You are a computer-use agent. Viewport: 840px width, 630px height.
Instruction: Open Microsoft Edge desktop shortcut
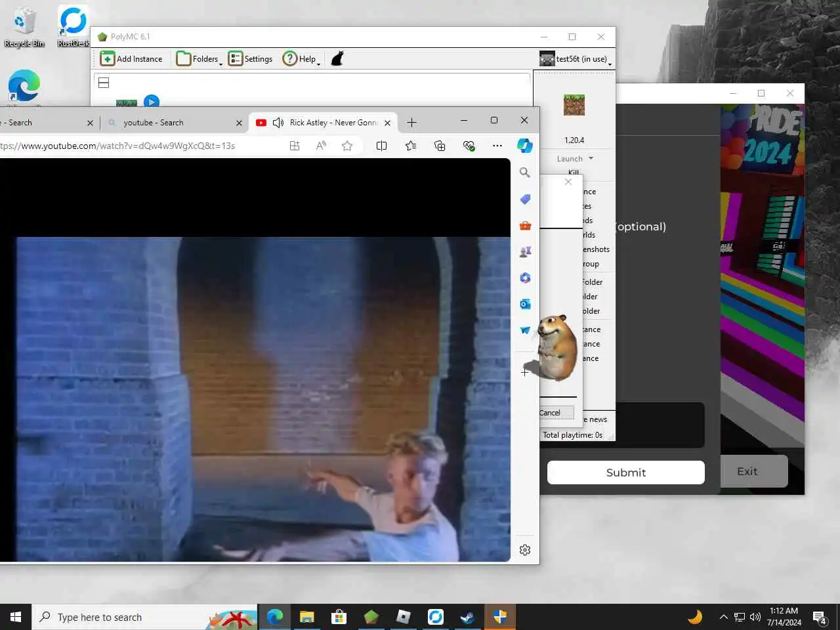pos(24,86)
